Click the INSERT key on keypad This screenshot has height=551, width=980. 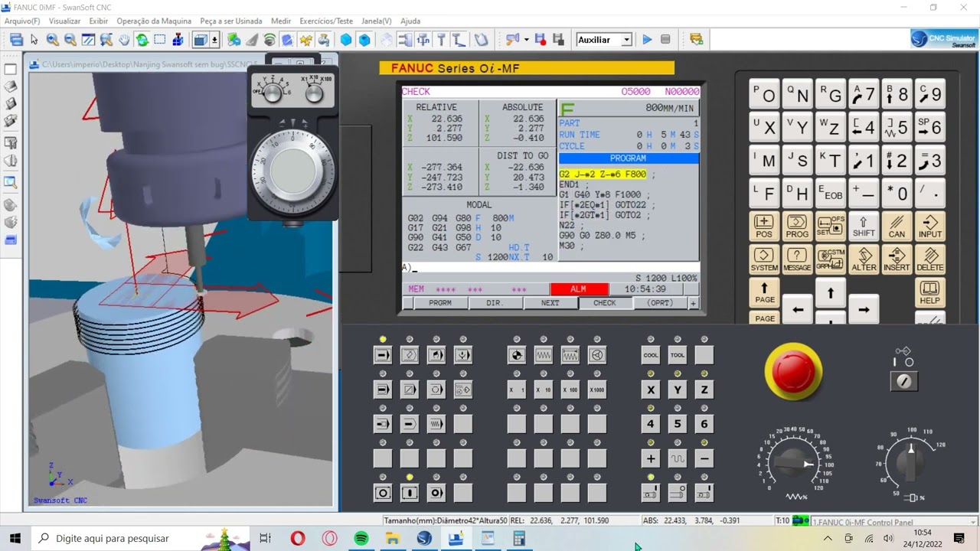point(897,260)
